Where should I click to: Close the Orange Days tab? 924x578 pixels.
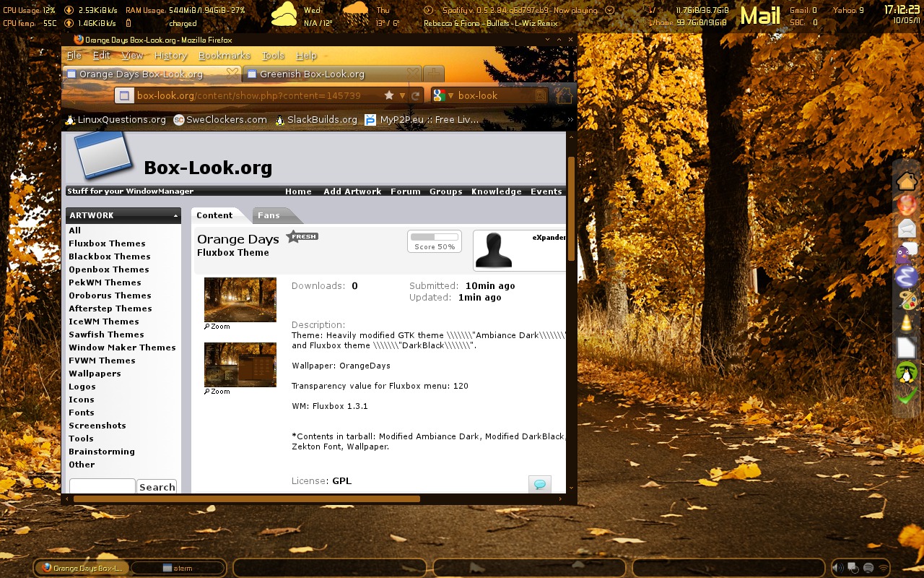coord(232,73)
